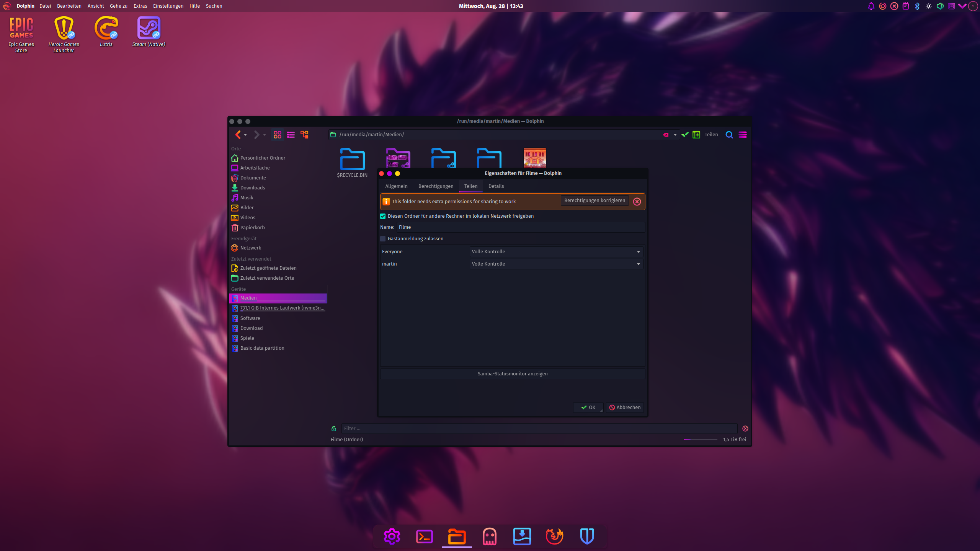Image resolution: width=980 pixels, height=551 pixels.
Task: Enable Gastanmeldung zulassen checkbox
Action: 383,239
